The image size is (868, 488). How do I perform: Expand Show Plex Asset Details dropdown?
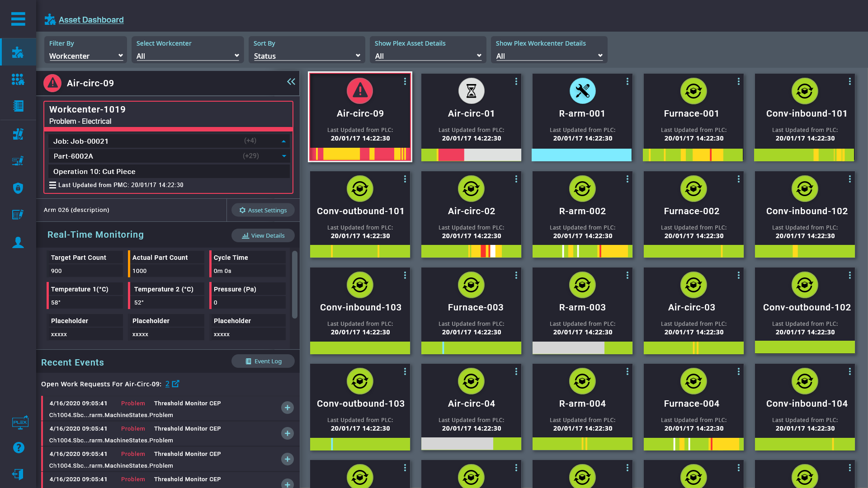tap(428, 56)
